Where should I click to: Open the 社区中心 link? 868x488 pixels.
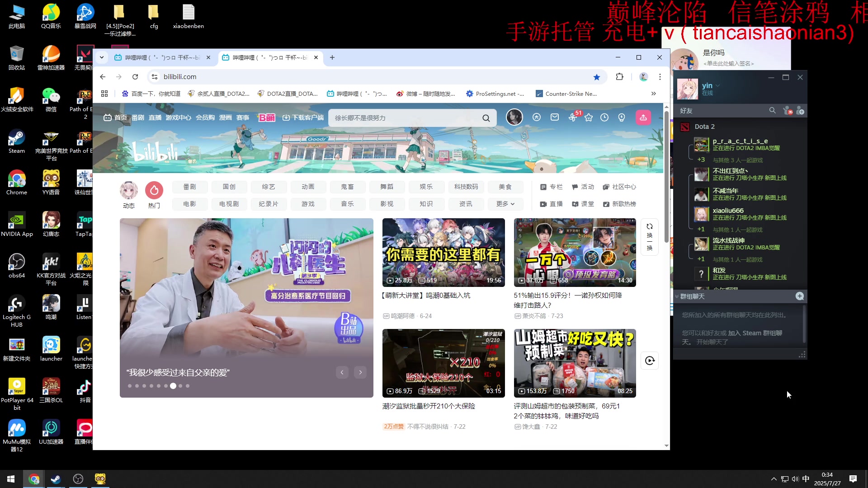click(619, 187)
